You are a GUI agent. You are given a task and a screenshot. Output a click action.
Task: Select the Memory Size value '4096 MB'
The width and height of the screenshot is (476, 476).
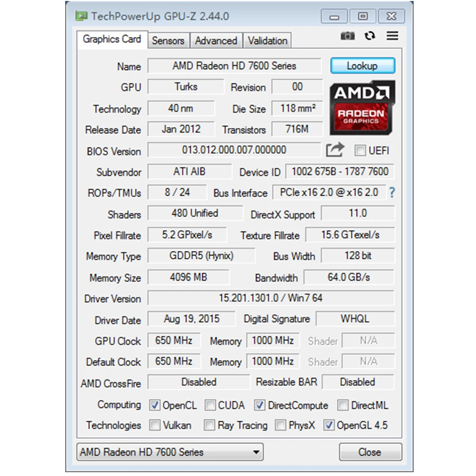pyautogui.click(x=188, y=277)
